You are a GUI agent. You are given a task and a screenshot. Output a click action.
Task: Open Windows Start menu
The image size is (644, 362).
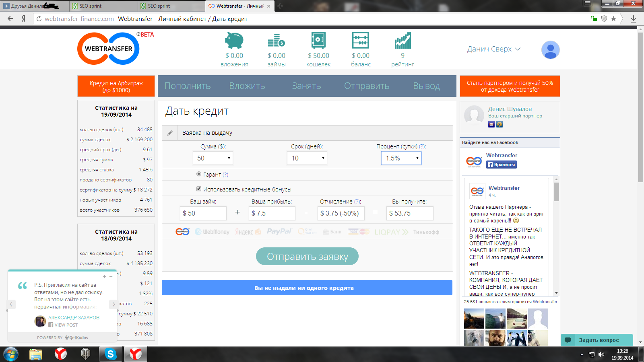click(x=10, y=354)
